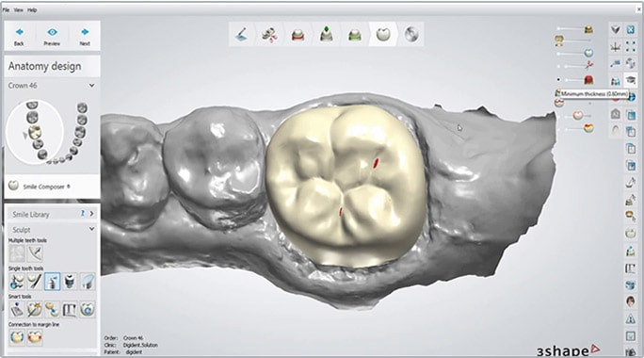Screen dimensions: 644x358
Task: Toggle the gold upper jaw visibility icon
Action: 588,29
